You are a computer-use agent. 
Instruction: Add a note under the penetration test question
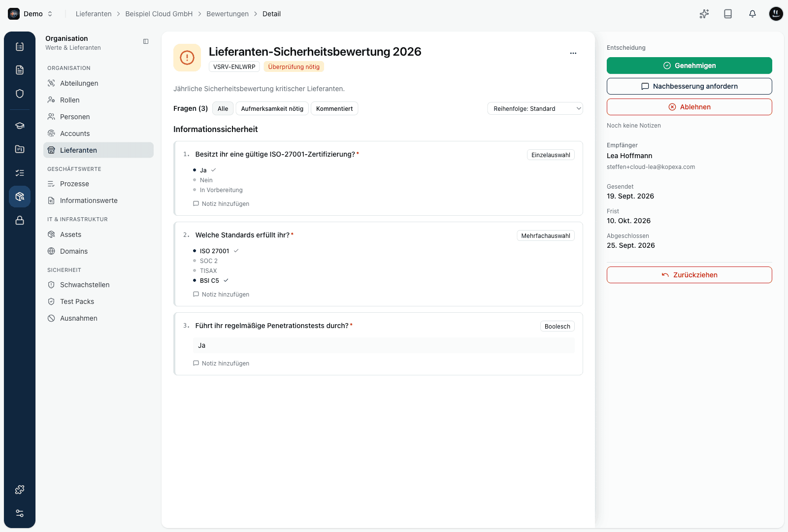pyautogui.click(x=221, y=364)
